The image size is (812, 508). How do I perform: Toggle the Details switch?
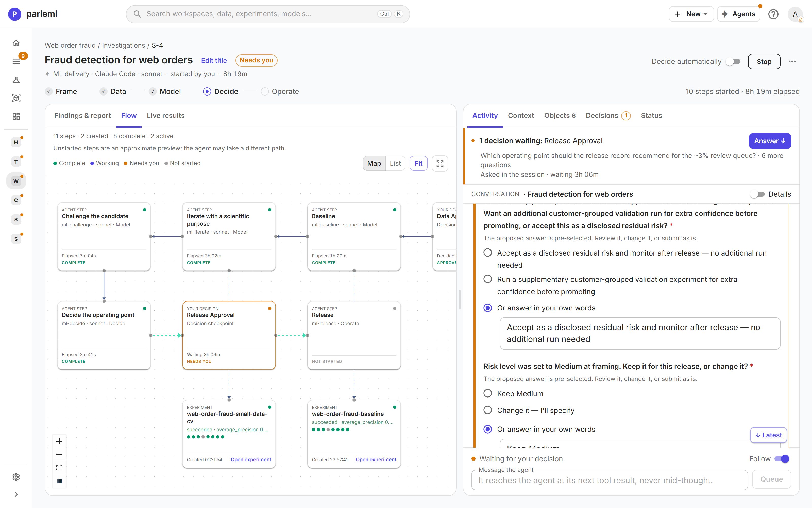point(757,194)
